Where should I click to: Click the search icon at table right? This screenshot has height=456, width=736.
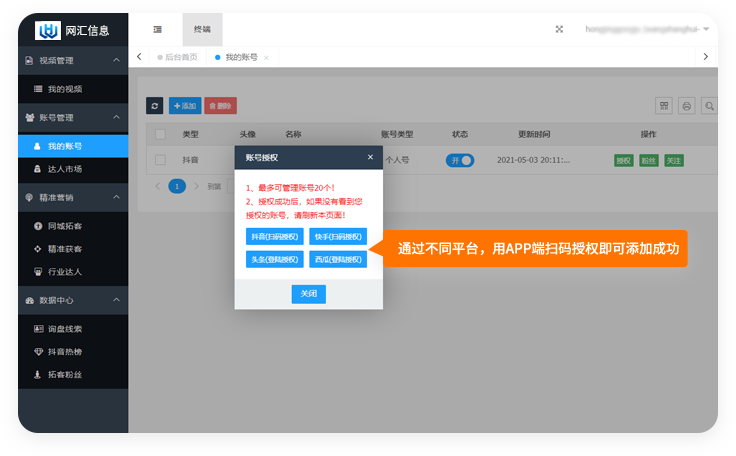coord(709,105)
